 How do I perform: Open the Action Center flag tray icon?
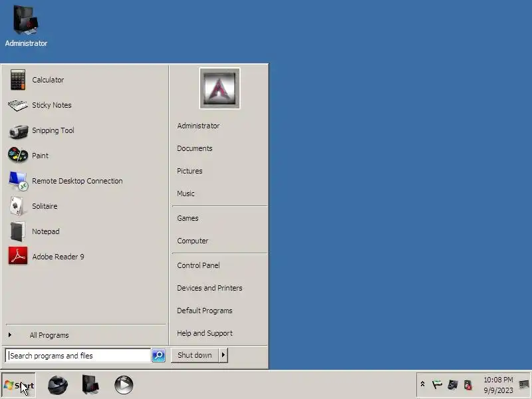[x=437, y=384]
